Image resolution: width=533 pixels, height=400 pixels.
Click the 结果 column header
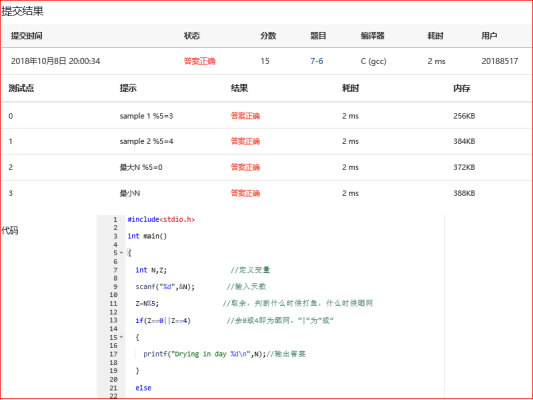point(239,88)
